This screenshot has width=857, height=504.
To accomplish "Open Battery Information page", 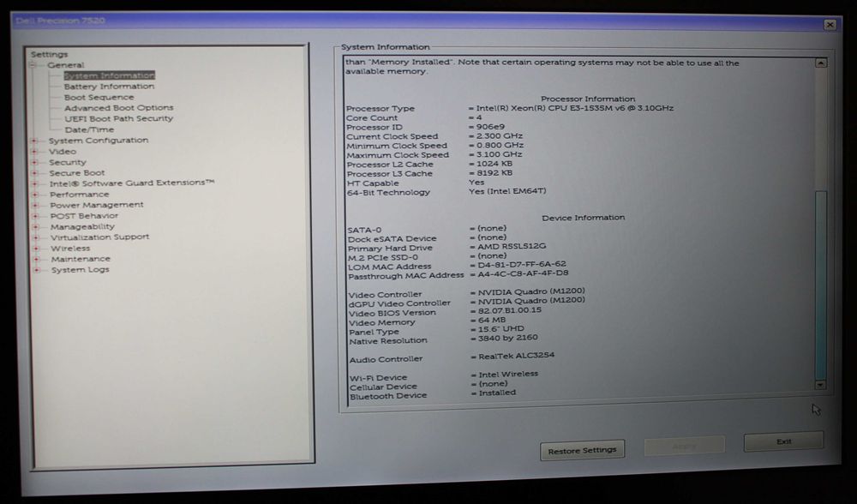I will coord(110,87).
